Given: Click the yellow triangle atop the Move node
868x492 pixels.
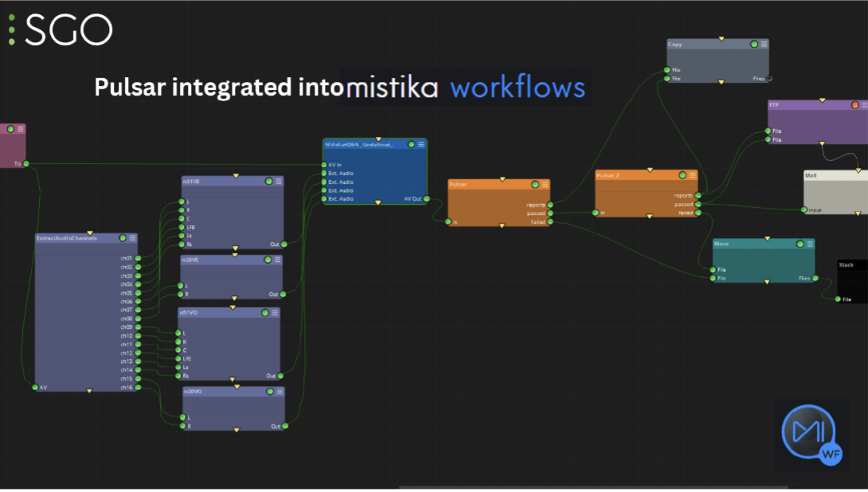Looking at the screenshot, I should [767, 239].
